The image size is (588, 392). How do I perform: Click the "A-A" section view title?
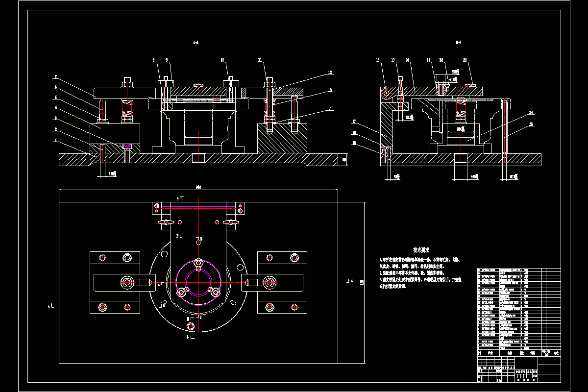point(196,43)
